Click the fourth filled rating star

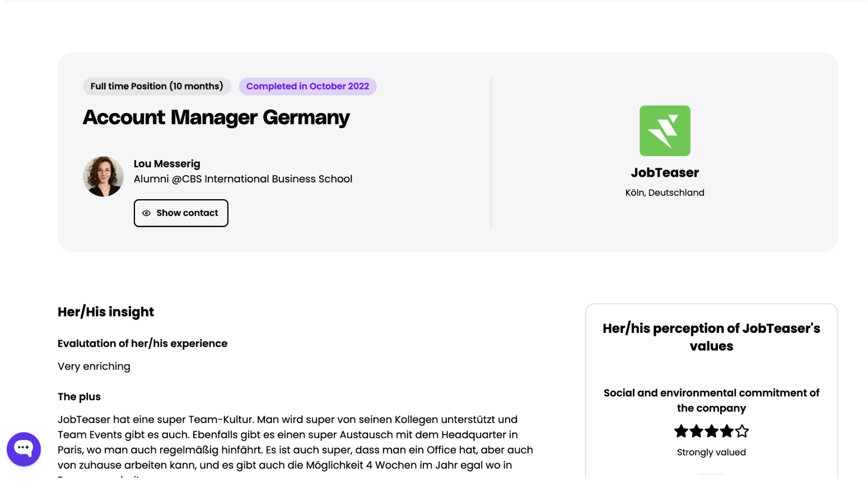pyautogui.click(x=726, y=431)
